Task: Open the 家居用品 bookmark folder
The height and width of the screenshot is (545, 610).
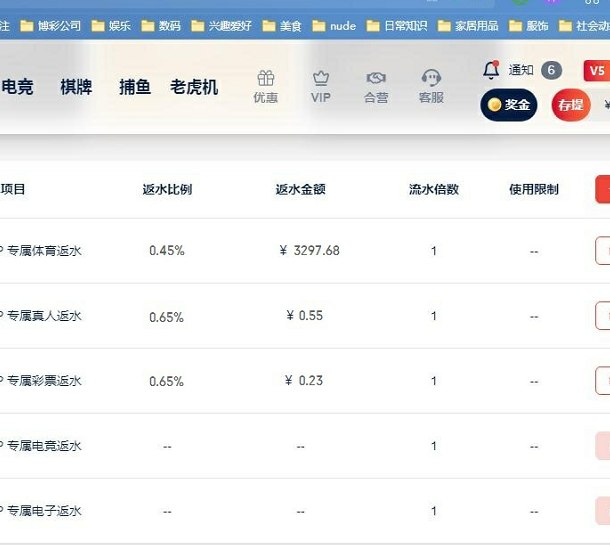Action: 466,26
